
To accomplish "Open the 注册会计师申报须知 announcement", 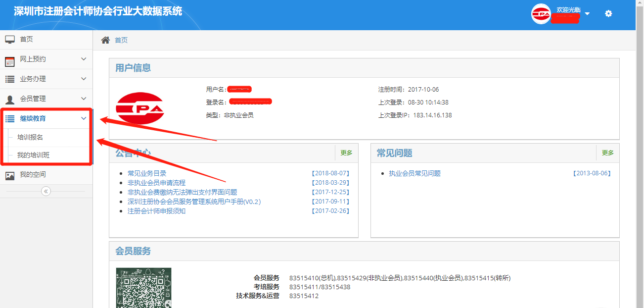I will pyautogui.click(x=156, y=211).
